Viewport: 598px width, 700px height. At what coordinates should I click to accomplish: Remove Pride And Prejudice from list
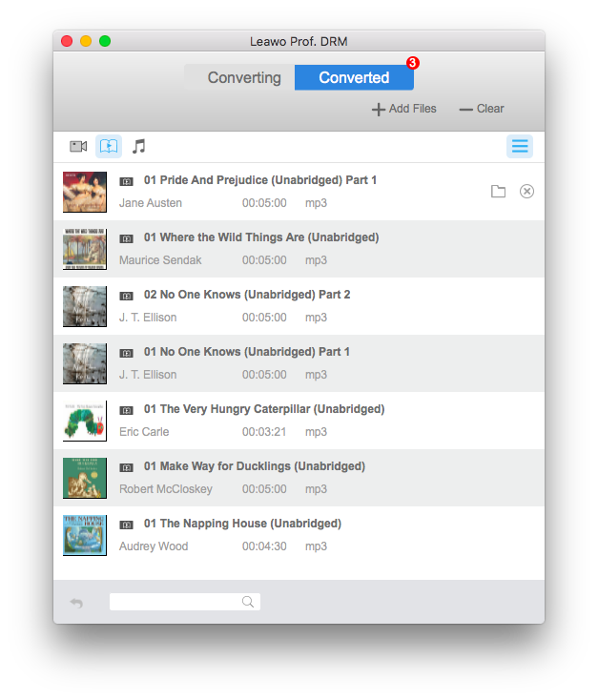point(526,192)
